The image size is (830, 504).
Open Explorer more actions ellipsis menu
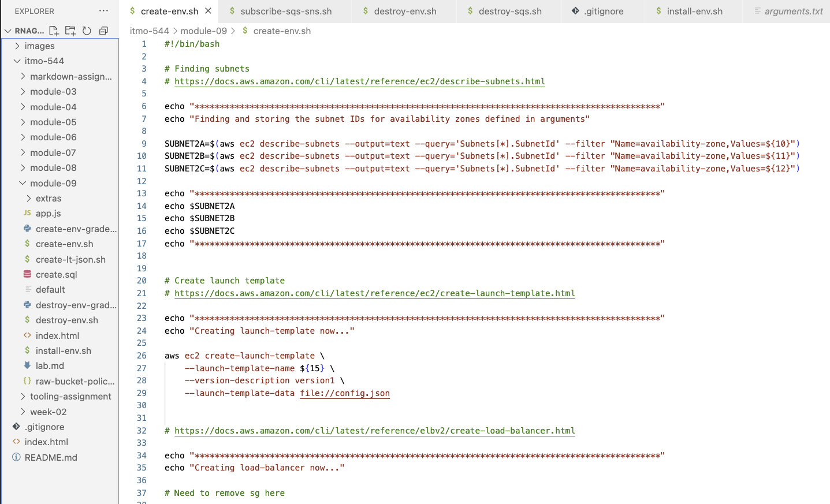pyautogui.click(x=103, y=11)
